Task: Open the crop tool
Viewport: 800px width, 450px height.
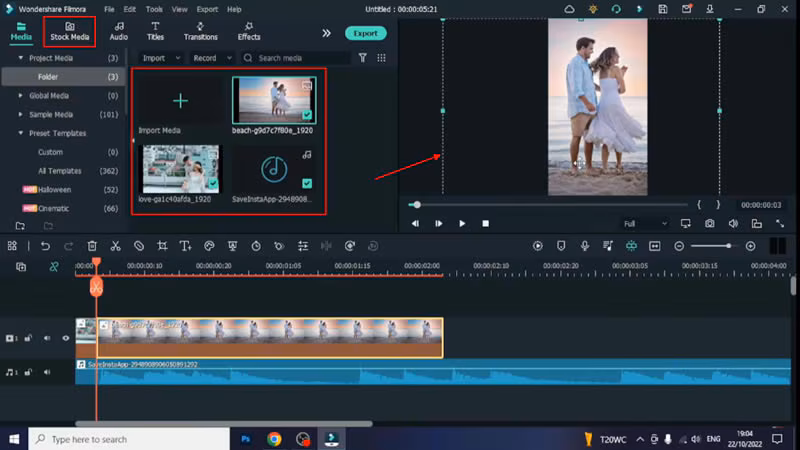Action: tap(162, 246)
